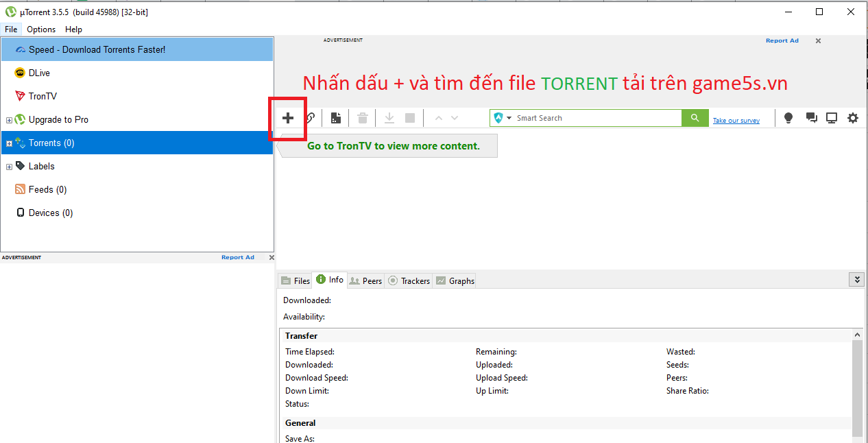Click the info pane vertical scrollbar

[x=857, y=389]
